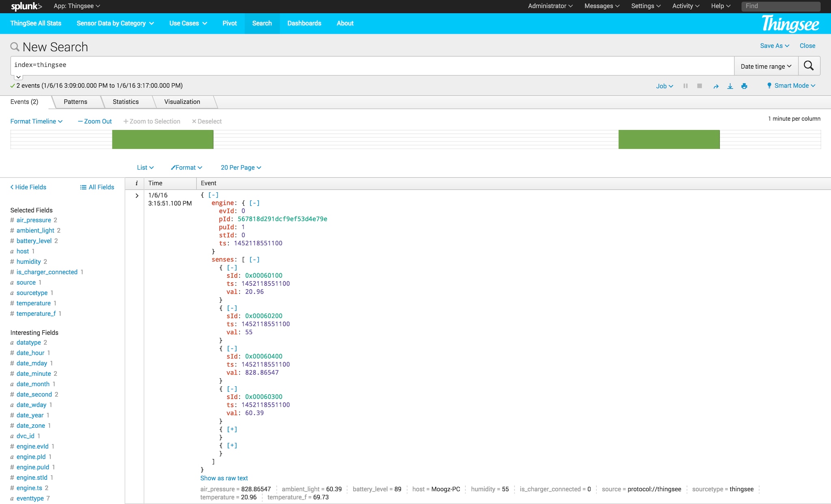This screenshot has width=831, height=504.
Task: Open the List view dropdown
Action: (x=145, y=168)
